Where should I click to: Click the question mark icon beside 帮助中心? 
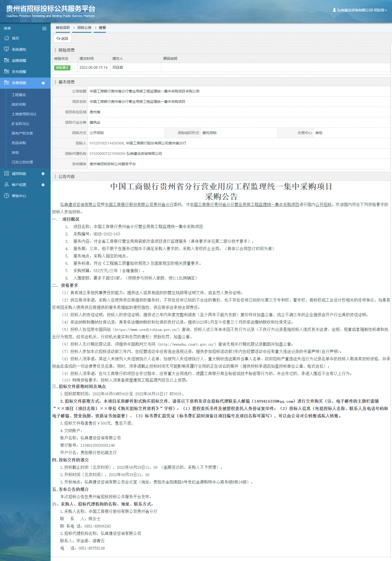pyautogui.click(x=7, y=196)
